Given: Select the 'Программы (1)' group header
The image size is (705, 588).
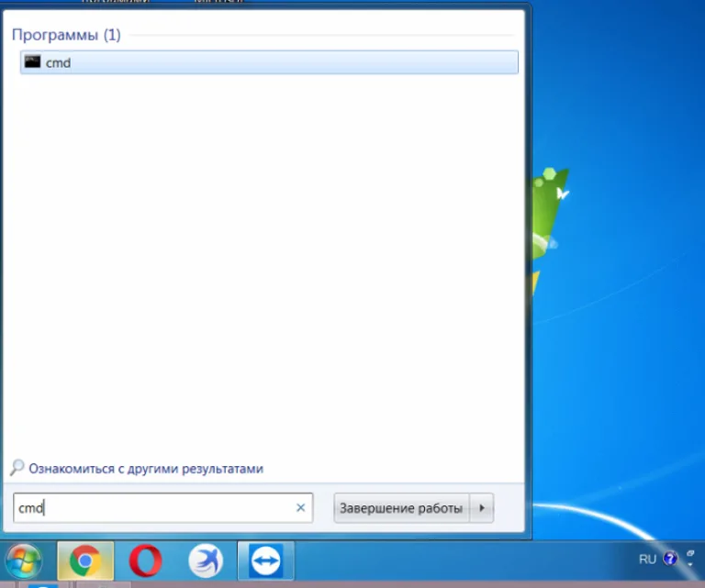Looking at the screenshot, I should [x=66, y=35].
